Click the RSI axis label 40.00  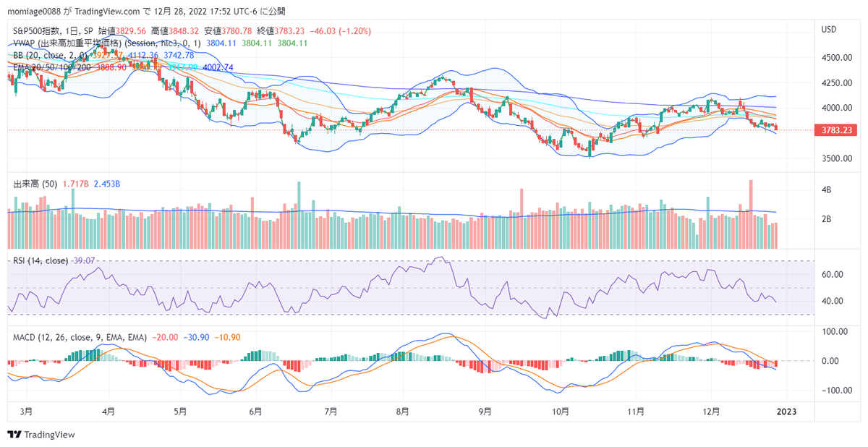pos(832,301)
